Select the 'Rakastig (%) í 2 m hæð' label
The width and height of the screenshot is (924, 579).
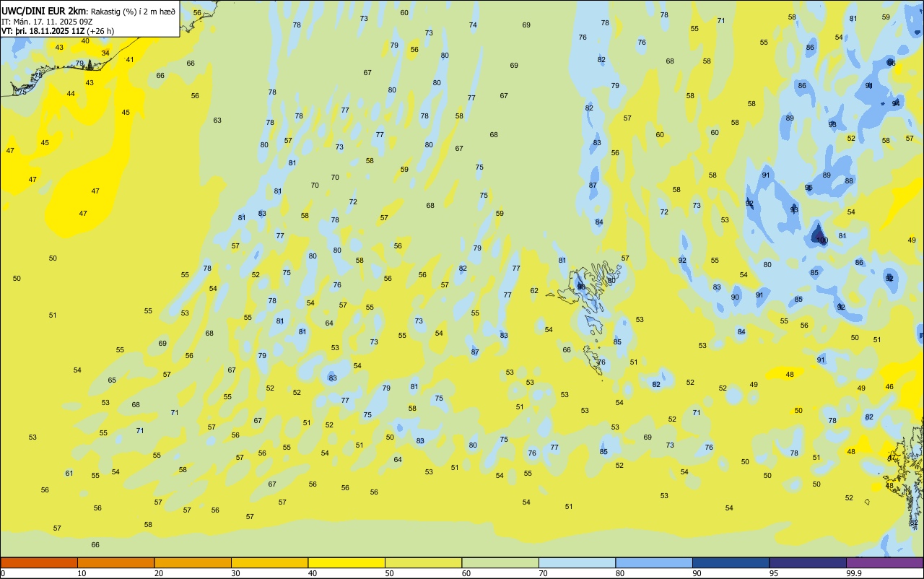pos(133,12)
